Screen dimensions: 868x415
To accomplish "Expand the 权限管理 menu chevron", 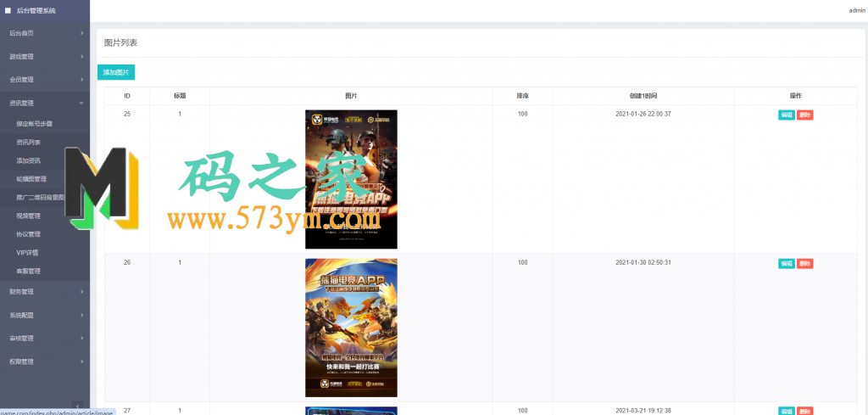I will pos(82,362).
